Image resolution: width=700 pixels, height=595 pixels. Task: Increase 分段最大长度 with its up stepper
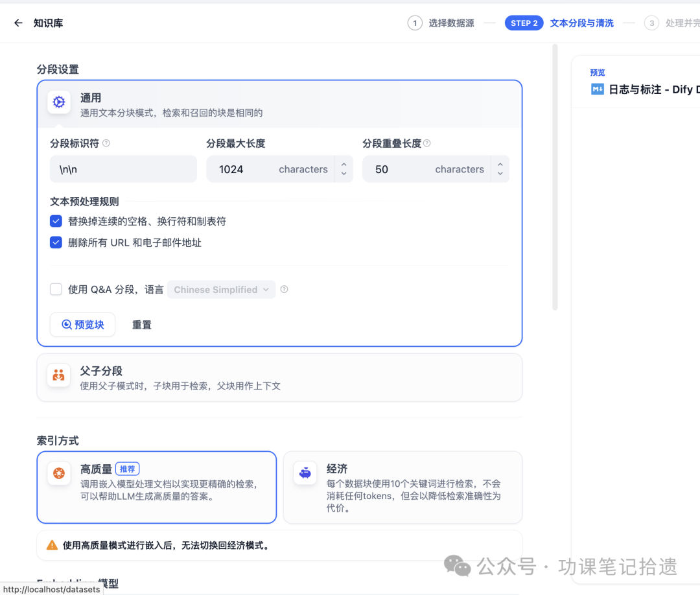[344, 165]
